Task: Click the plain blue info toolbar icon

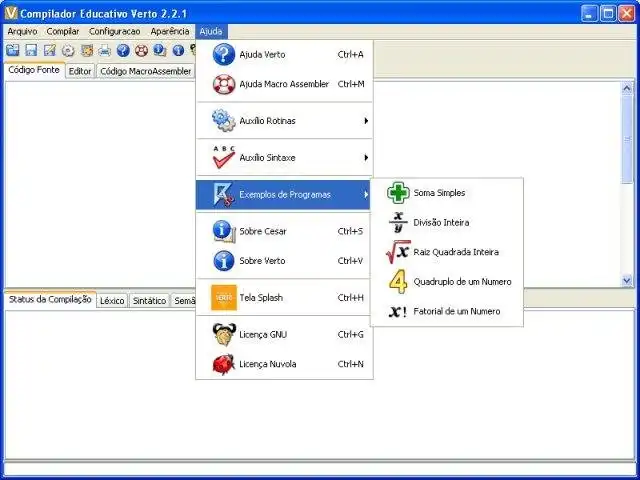Action: 178,50
